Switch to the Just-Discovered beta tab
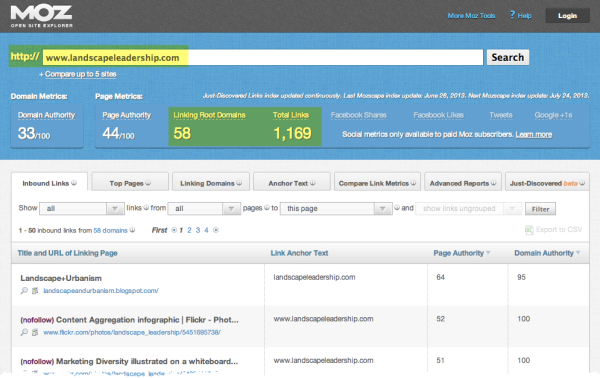Viewport: 600px width, 378px height. coord(547,183)
